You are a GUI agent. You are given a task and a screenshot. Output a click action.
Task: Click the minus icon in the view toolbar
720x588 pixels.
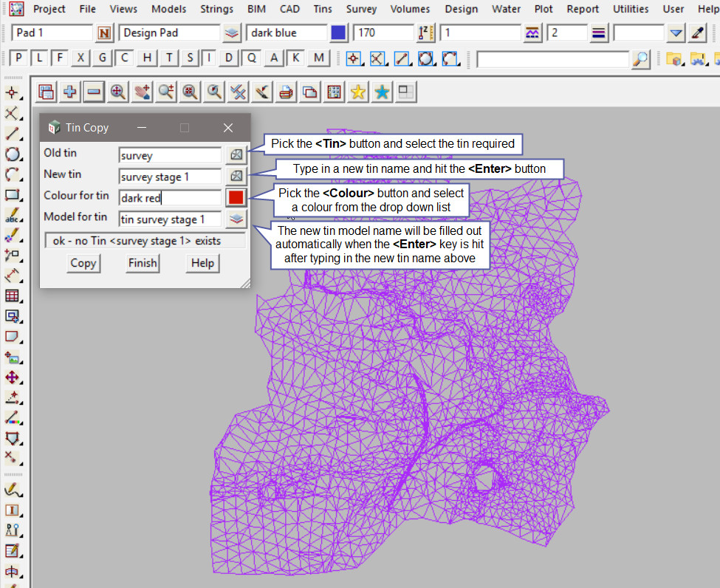[x=93, y=92]
